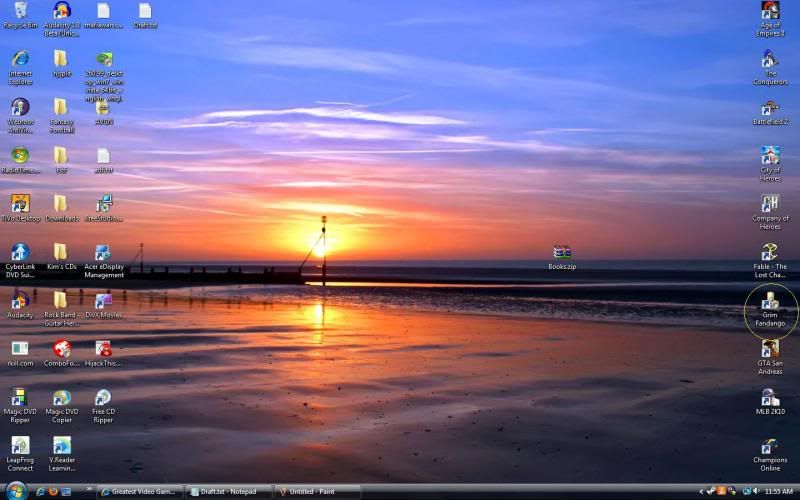The width and height of the screenshot is (800, 500).
Task: Click the system clock showing 11:55 AM
Action: [778, 491]
